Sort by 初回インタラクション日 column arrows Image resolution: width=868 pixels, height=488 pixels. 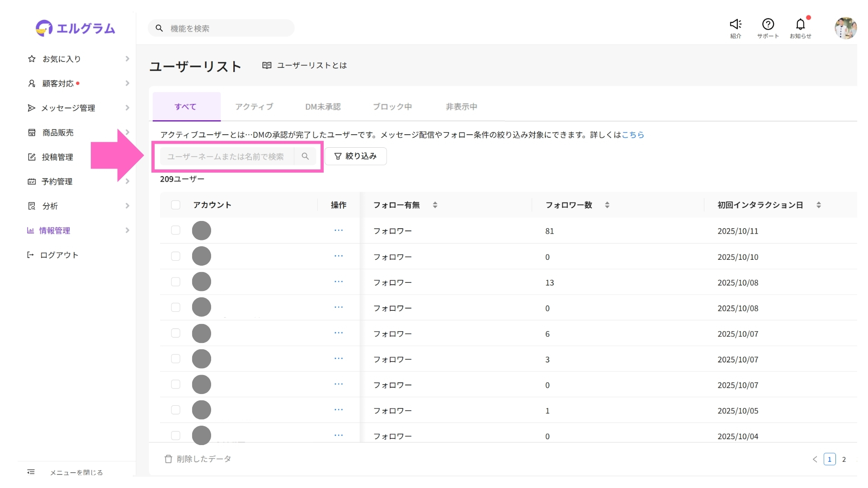click(818, 205)
